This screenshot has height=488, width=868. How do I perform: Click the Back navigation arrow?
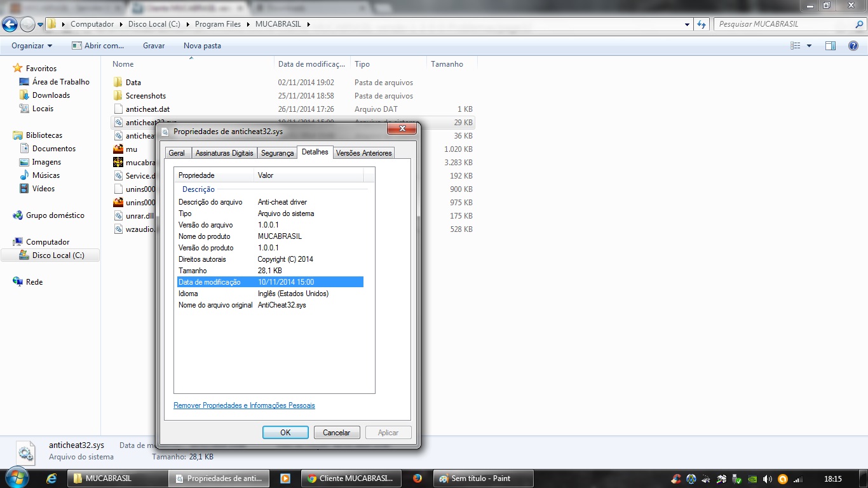(x=10, y=24)
